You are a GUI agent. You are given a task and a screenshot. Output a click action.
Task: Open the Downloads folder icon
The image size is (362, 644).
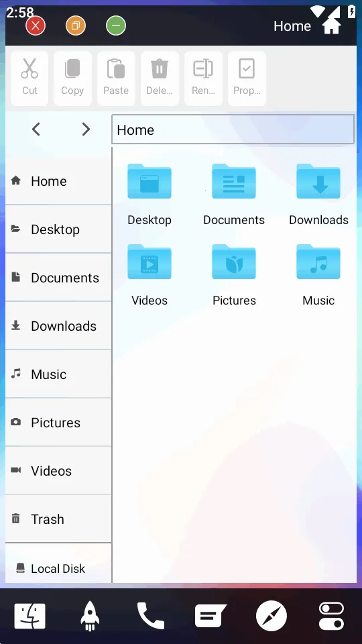pyautogui.click(x=318, y=182)
